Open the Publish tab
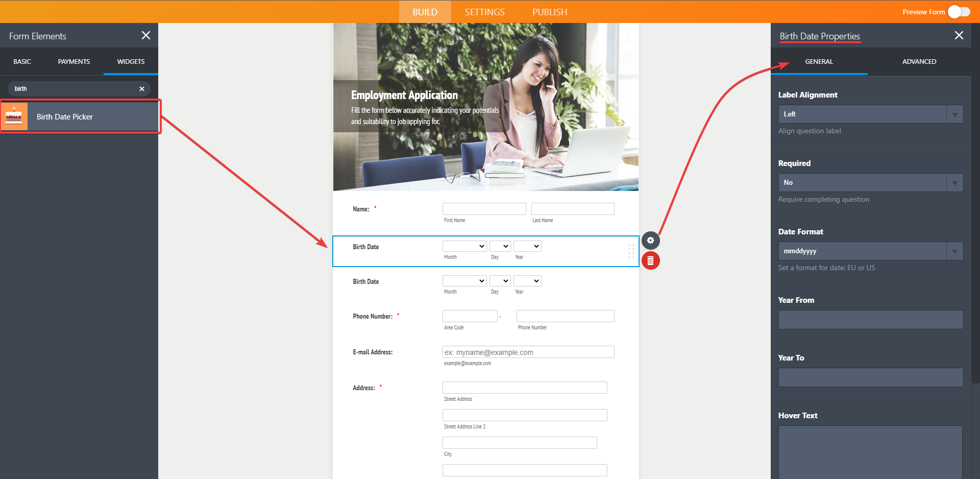The width and height of the screenshot is (980, 479). tap(550, 12)
